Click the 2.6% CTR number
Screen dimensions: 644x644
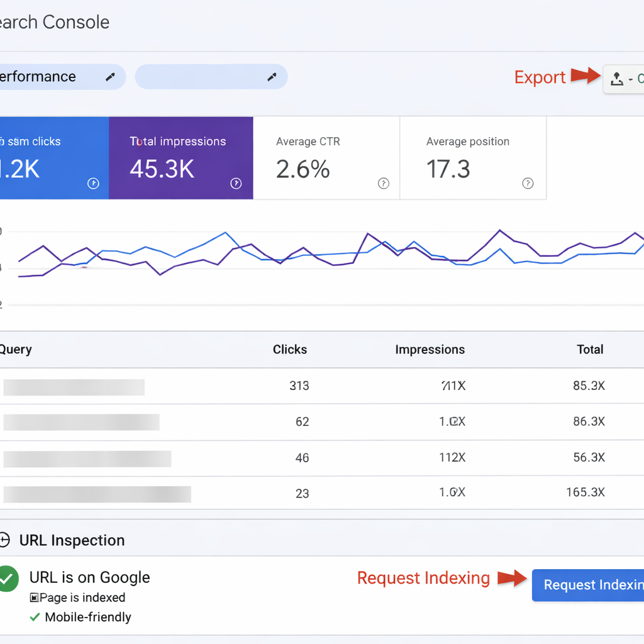point(303,169)
